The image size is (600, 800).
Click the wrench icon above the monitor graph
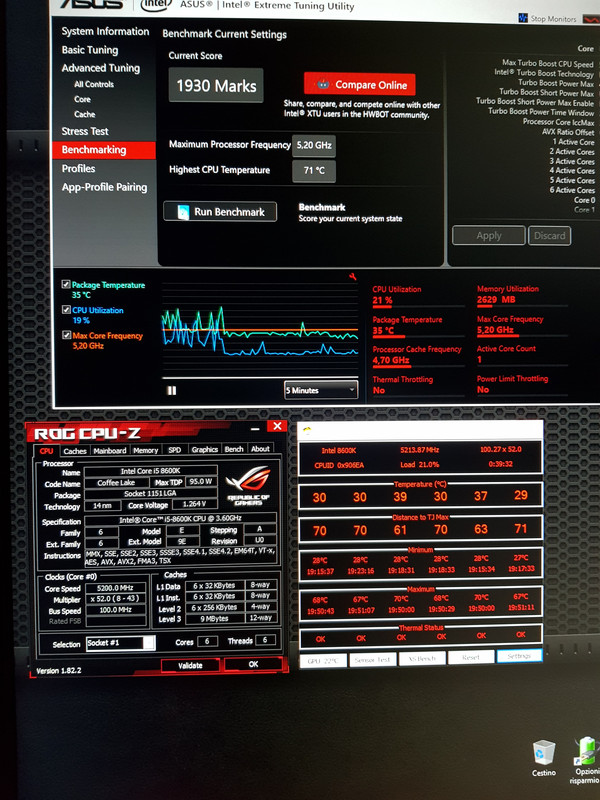click(353, 277)
